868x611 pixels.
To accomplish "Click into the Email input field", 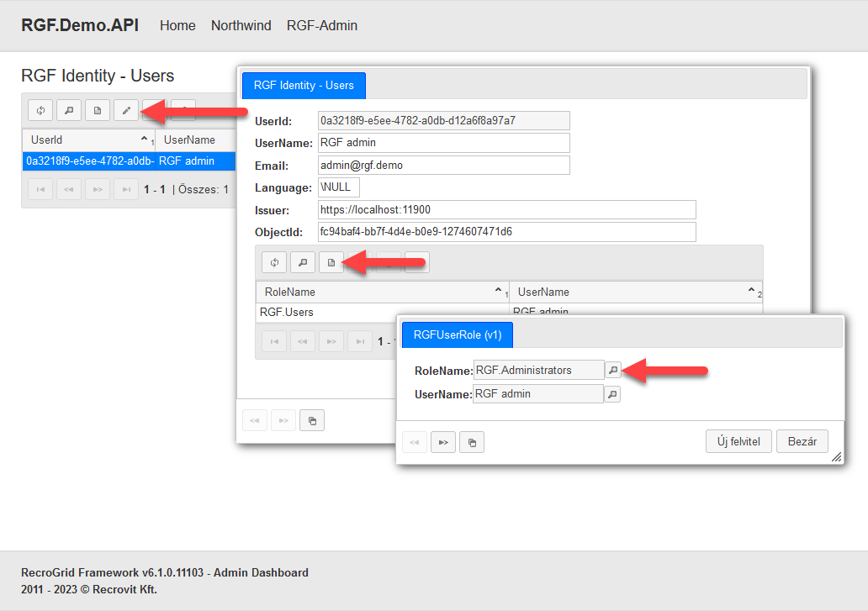I will pos(443,166).
